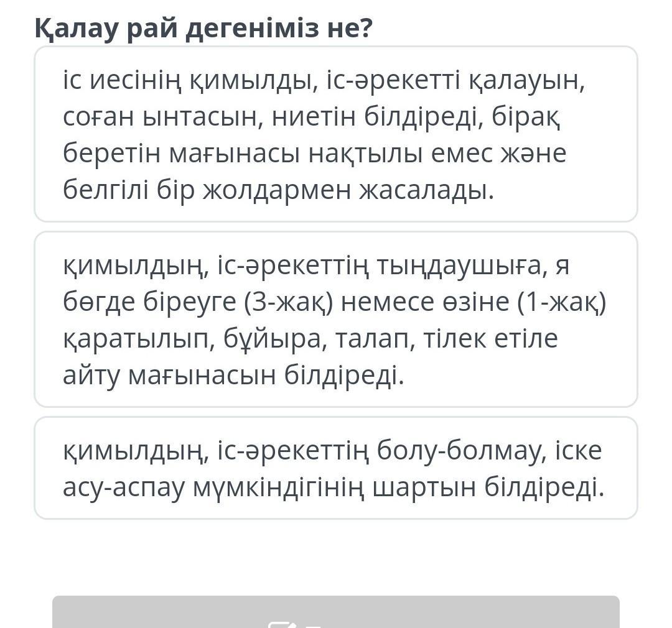672x628 pixels.
Task: Choose the option ending with 'айту мағынасын білдіреді'
Action: click(233, 375)
